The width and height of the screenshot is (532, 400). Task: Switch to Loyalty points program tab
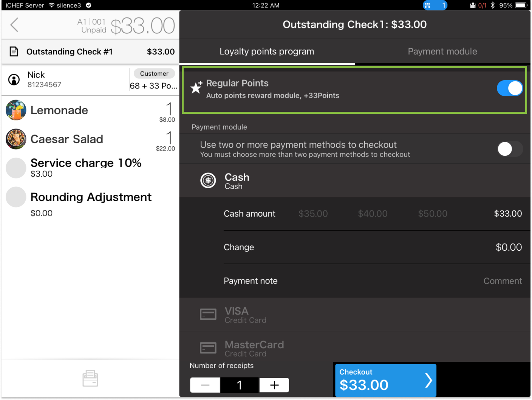[267, 51]
